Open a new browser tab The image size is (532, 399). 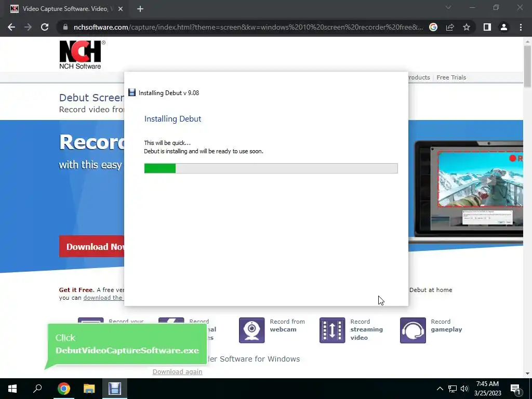click(140, 9)
